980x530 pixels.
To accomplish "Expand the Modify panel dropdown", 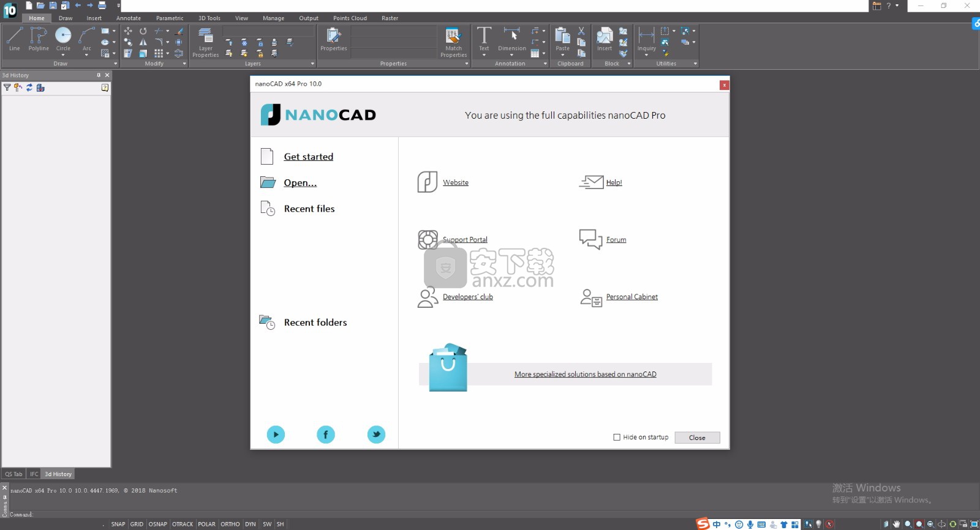I will click(184, 64).
